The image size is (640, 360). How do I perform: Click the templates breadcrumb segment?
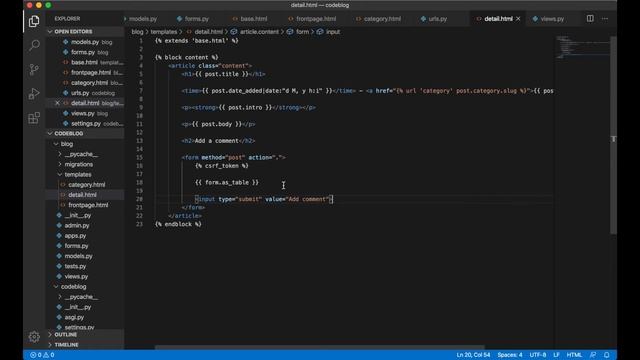point(164,32)
